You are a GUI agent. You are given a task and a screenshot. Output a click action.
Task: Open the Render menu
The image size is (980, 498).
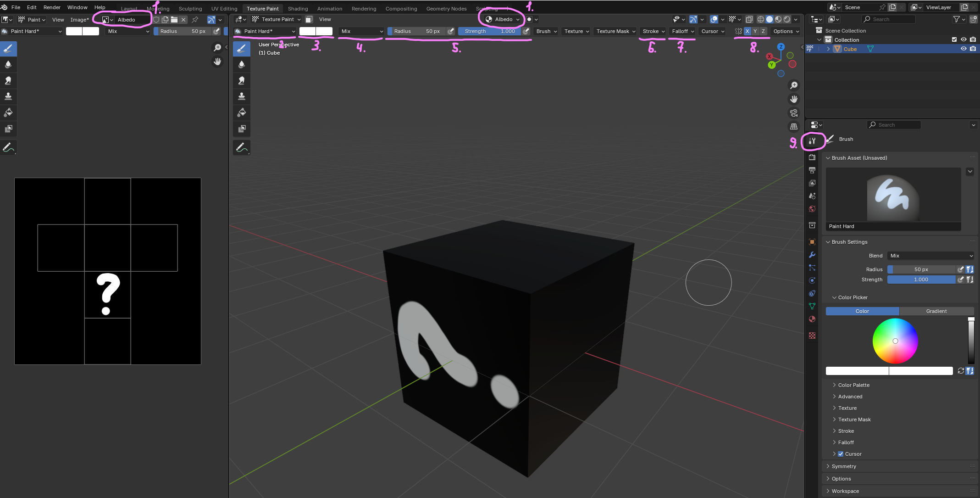coord(52,7)
